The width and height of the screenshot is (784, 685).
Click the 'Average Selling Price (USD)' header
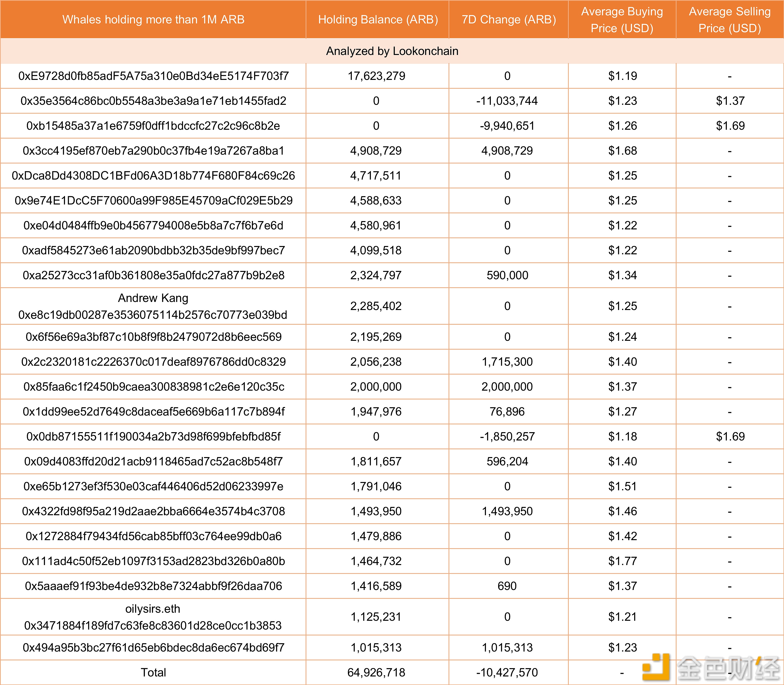pos(729,20)
